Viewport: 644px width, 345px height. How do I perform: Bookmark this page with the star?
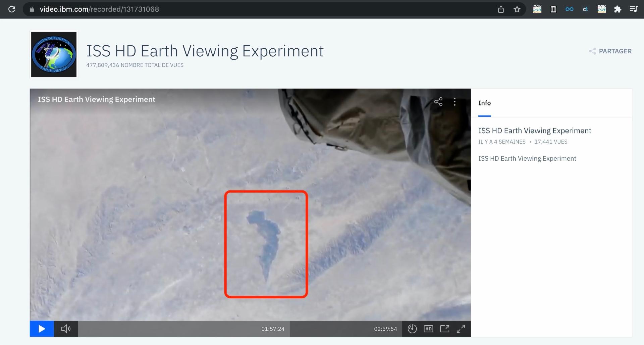517,9
